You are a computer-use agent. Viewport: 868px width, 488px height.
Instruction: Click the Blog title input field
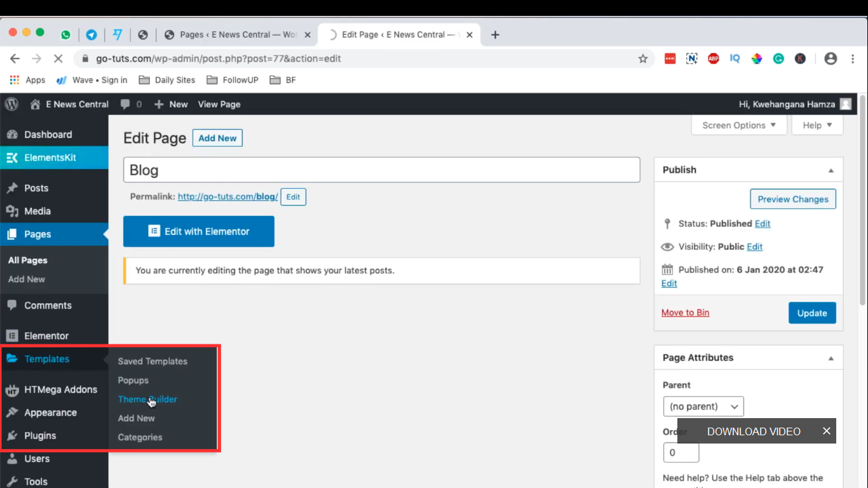381,170
